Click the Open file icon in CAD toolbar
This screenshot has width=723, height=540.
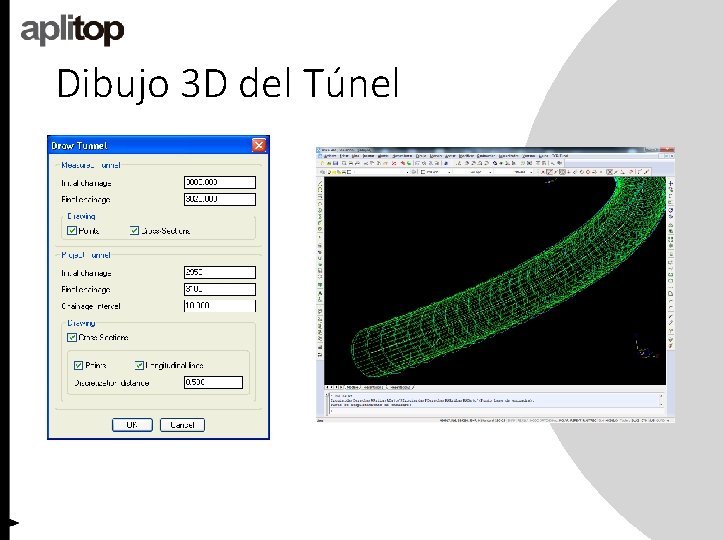(329, 163)
